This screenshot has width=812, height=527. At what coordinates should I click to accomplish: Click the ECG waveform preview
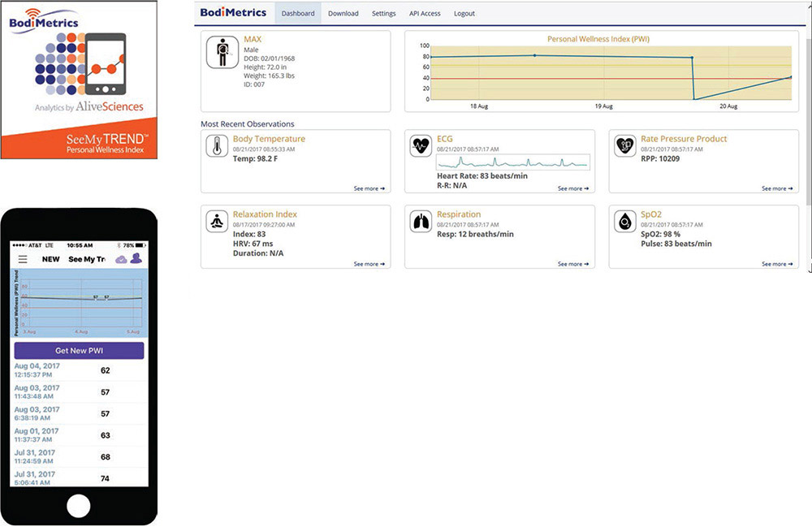(x=513, y=162)
